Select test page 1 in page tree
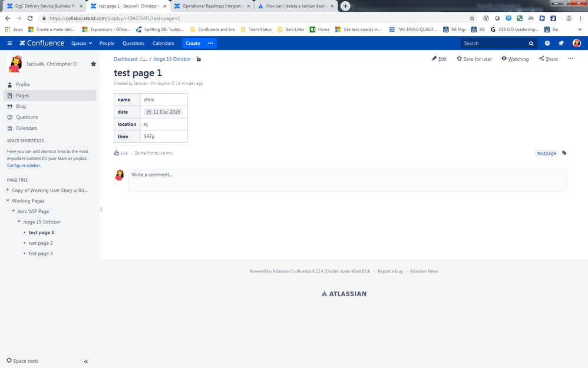The height and width of the screenshot is (368, 588). pyautogui.click(x=41, y=232)
